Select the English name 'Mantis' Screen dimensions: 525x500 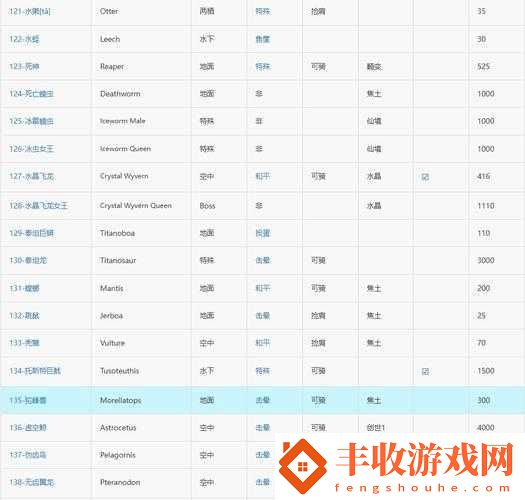click(111, 288)
